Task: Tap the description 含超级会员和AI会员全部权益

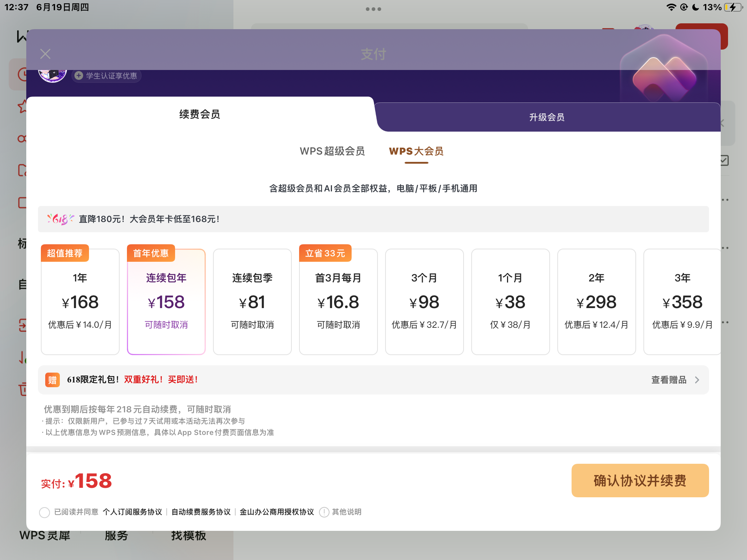Action: [x=373, y=188]
